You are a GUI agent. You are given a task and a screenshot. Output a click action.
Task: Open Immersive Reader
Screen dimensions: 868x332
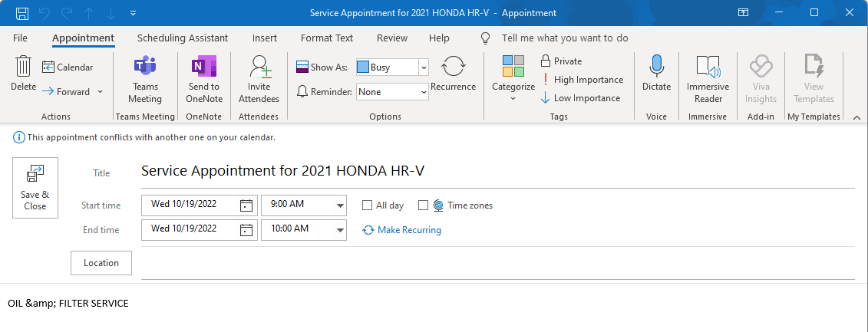point(708,80)
